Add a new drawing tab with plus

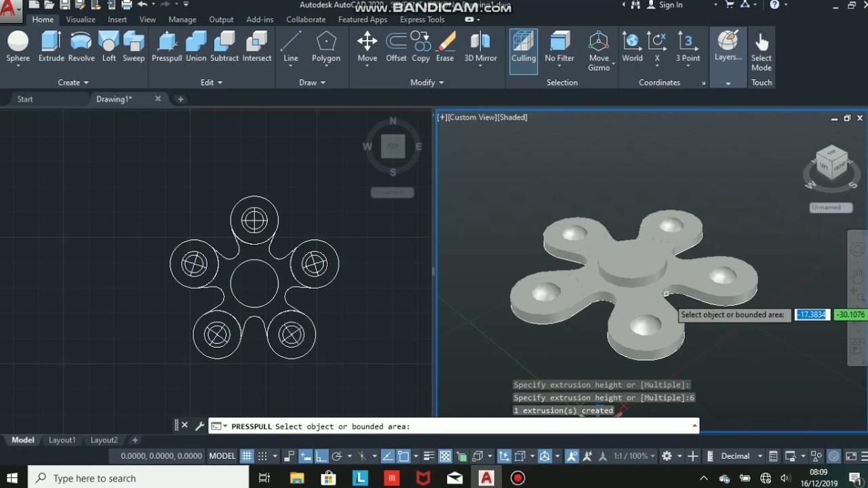pyautogui.click(x=180, y=99)
